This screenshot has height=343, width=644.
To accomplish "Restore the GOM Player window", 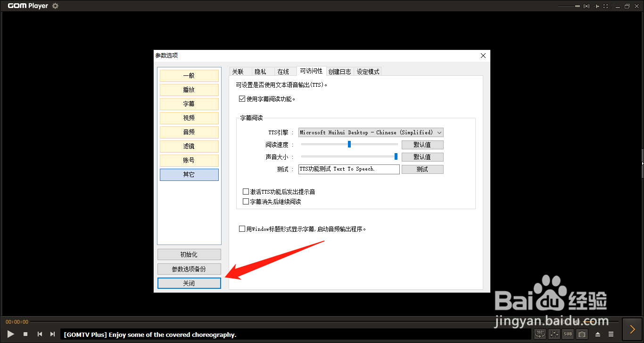I will click(x=627, y=6).
